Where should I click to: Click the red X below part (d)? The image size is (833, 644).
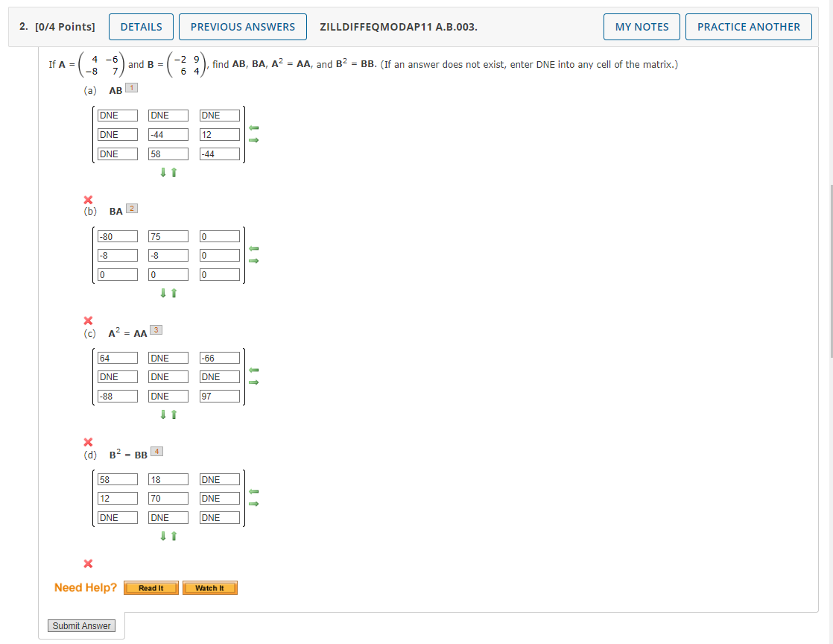(x=88, y=563)
